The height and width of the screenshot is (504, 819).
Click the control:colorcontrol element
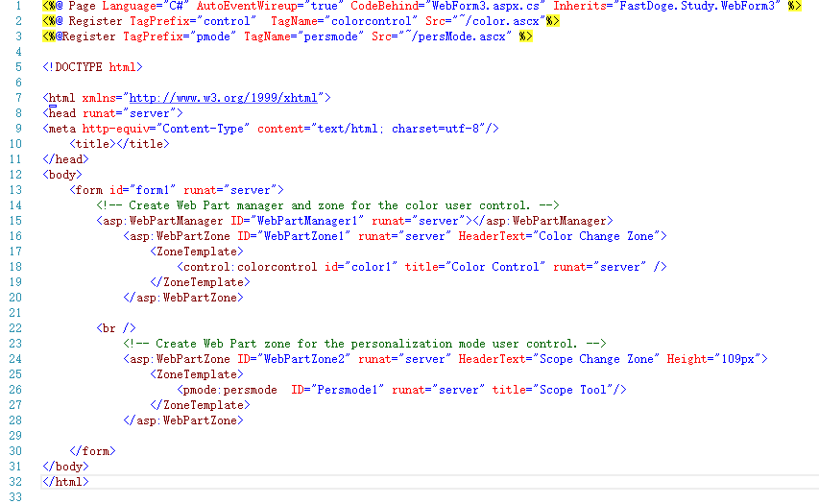tap(422, 267)
